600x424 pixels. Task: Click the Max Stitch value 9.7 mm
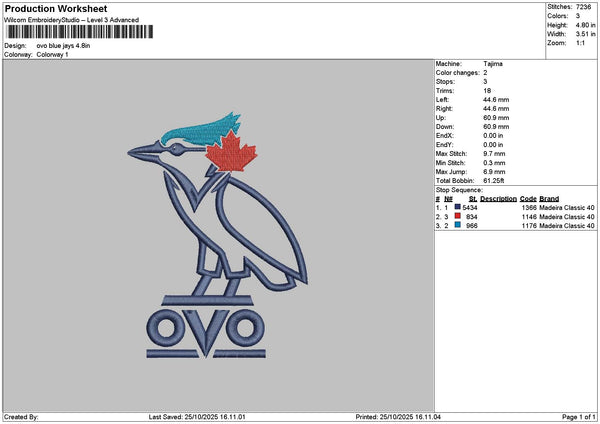click(x=494, y=154)
